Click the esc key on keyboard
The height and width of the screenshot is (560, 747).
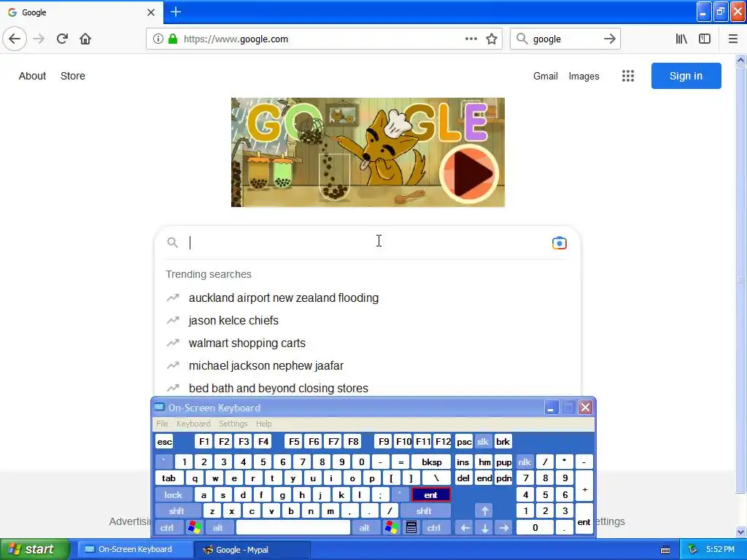tap(164, 441)
